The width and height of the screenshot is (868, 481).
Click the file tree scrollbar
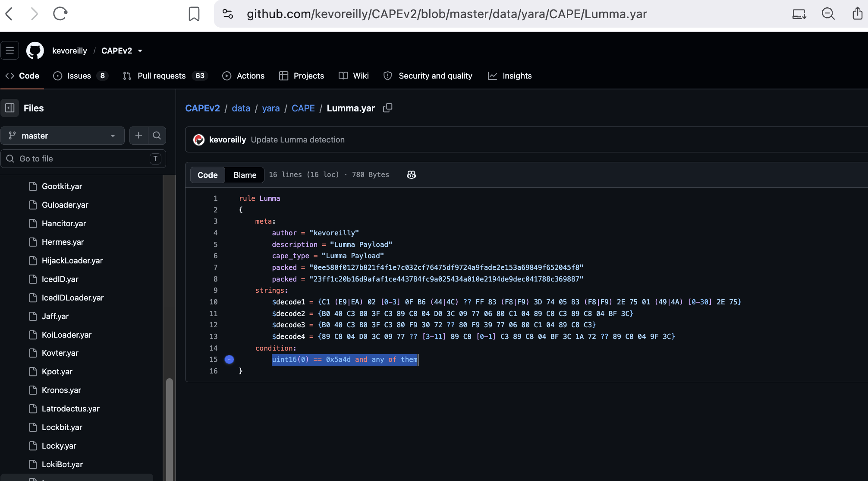[170, 427]
